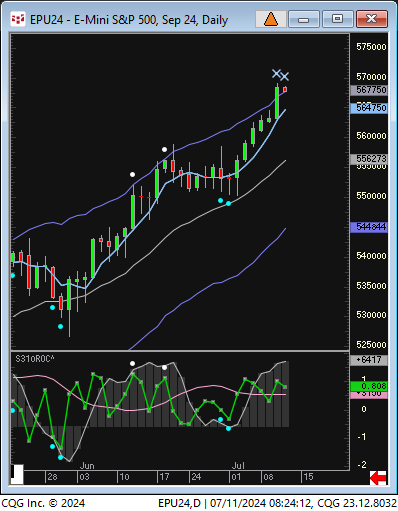
Task: Click the white rescale box at bottom-left
Action: point(17,474)
